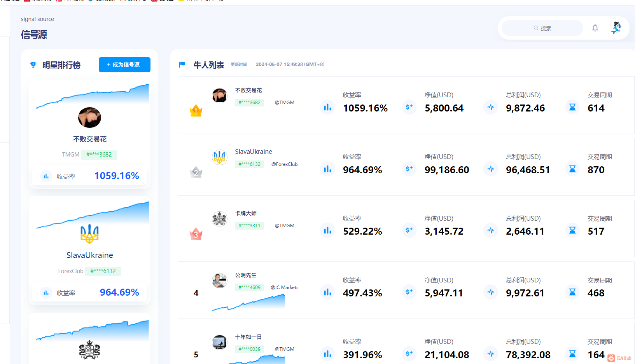The height and width of the screenshot is (364, 635).
Task: Click the profit pulse icon for 9,972.61
Action: (x=491, y=292)
